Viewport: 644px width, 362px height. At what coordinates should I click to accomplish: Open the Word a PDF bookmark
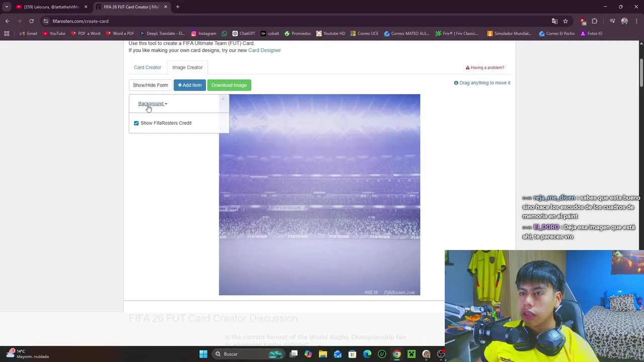pos(120,34)
